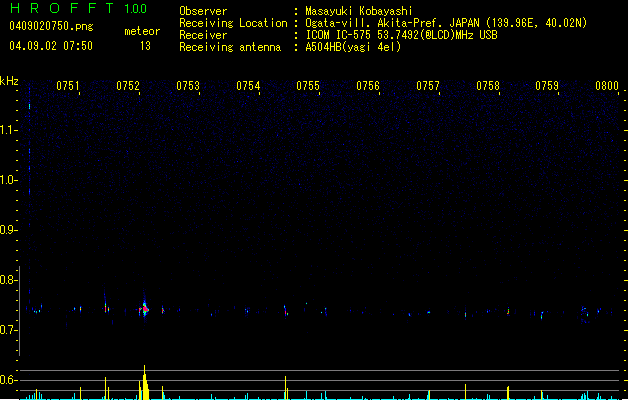629x400 pixels.
Task: Click the 0753 time axis marker
Action: click(x=188, y=86)
